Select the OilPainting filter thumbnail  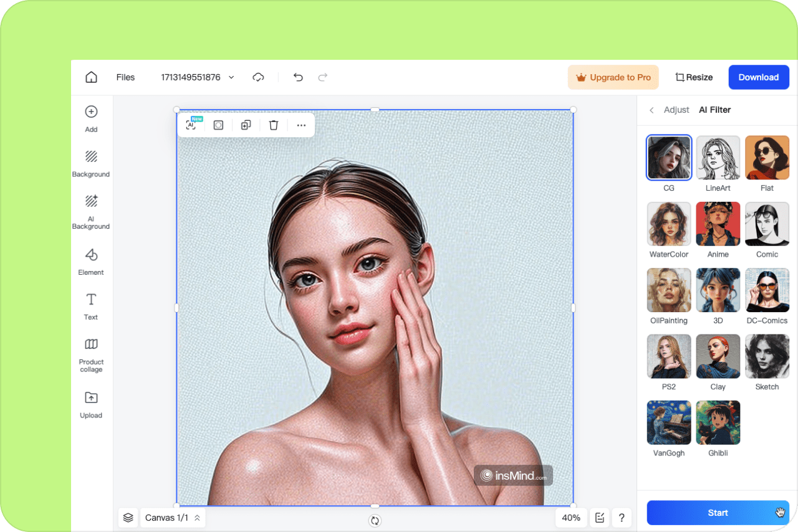669,290
